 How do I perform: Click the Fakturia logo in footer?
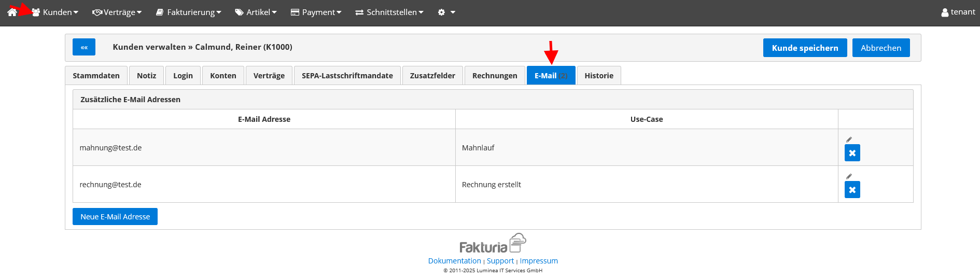click(x=493, y=243)
